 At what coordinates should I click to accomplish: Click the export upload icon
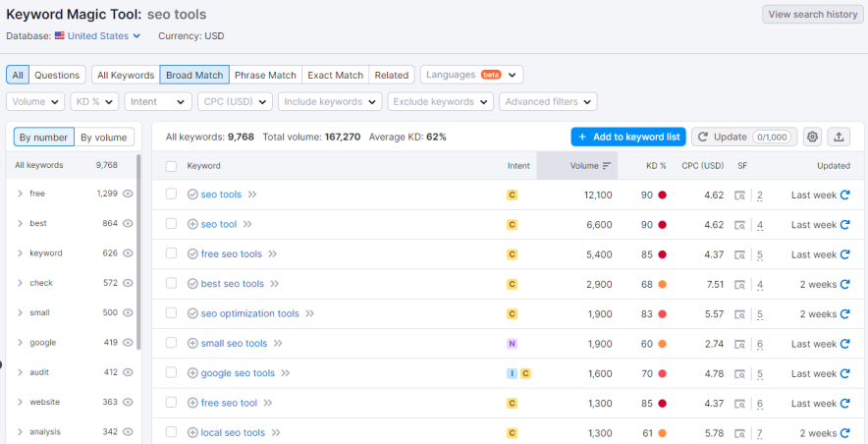839,137
